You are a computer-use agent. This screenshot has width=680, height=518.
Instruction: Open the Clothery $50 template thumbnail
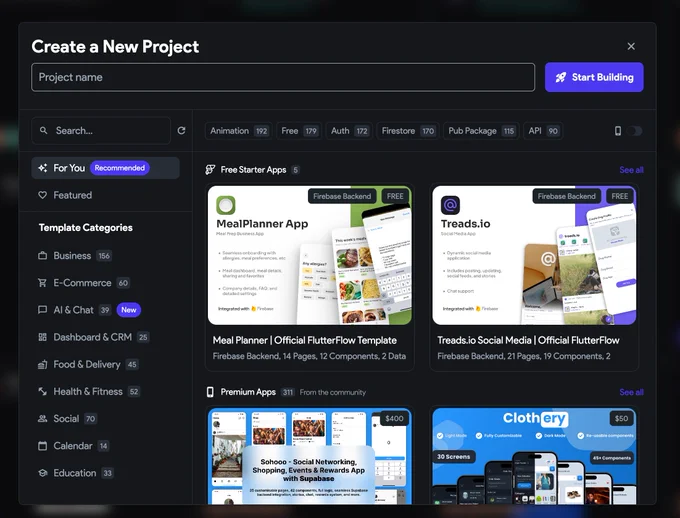534,456
